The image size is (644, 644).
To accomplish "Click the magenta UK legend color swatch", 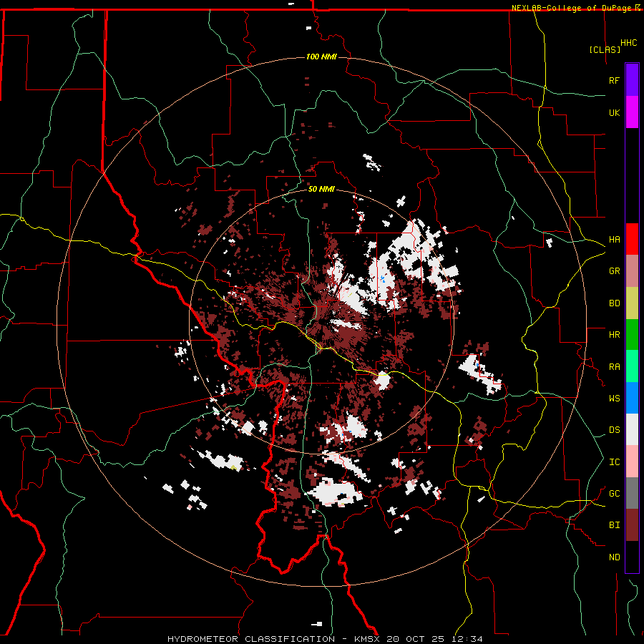I will pos(632,112).
